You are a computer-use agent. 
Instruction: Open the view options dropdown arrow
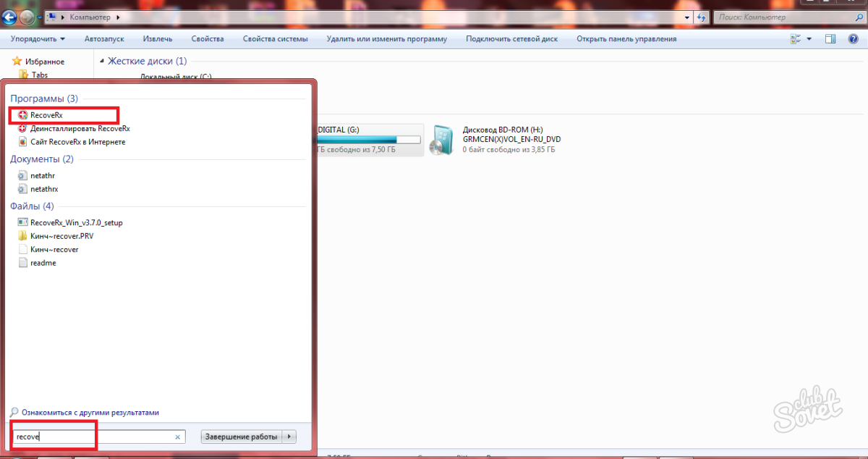(x=809, y=39)
